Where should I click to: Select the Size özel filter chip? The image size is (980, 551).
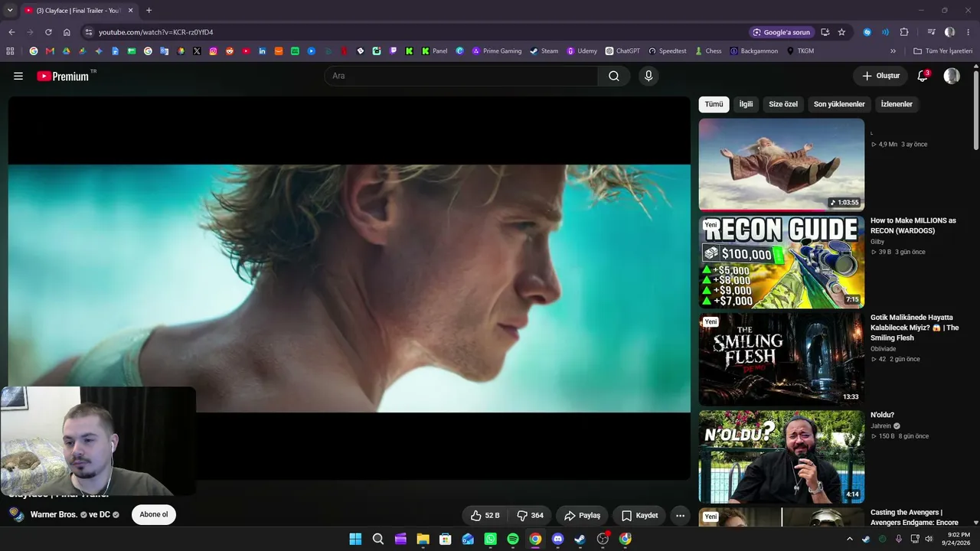pyautogui.click(x=783, y=104)
